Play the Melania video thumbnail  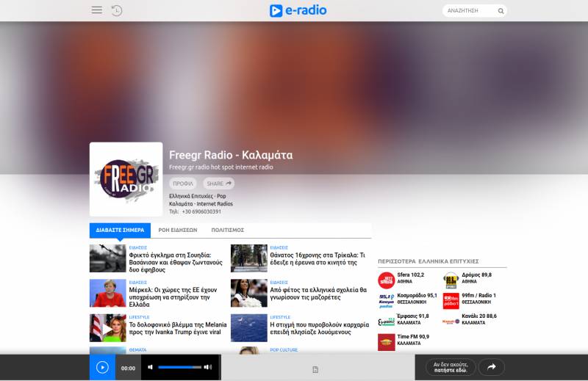(107, 328)
